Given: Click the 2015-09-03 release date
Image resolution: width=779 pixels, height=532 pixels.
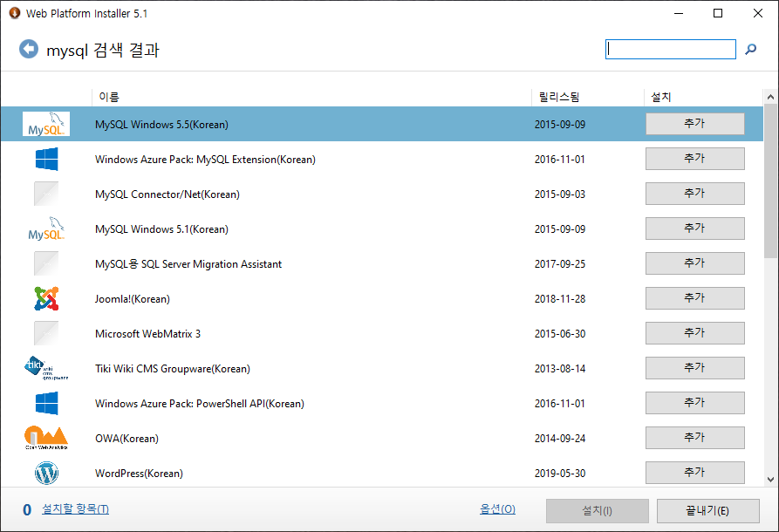Looking at the screenshot, I should pos(560,194).
